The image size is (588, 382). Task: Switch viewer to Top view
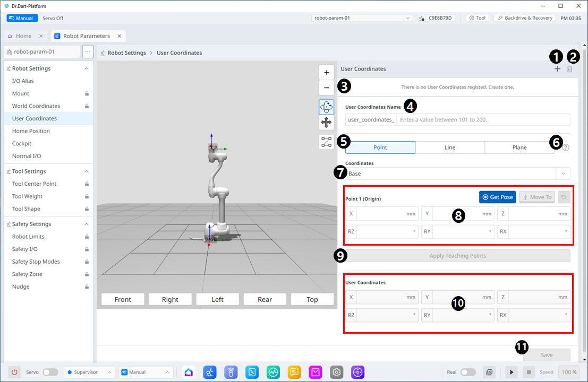point(312,300)
